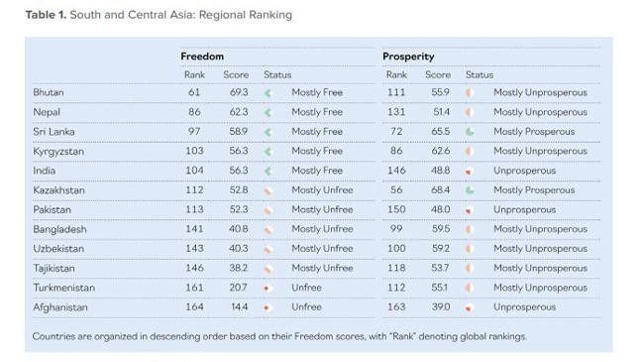Screen dimensions: 644x362
Task: Click the Score header under Prosperity
Action: [438, 74]
